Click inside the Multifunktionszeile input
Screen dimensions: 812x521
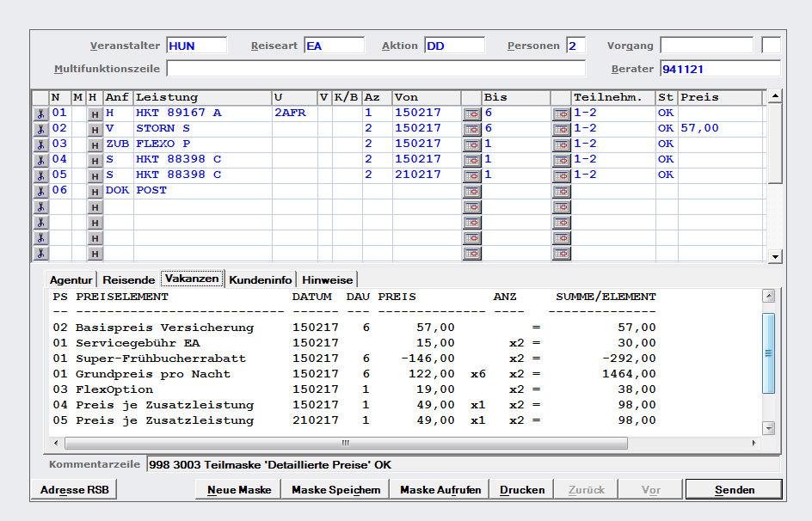tap(376, 68)
